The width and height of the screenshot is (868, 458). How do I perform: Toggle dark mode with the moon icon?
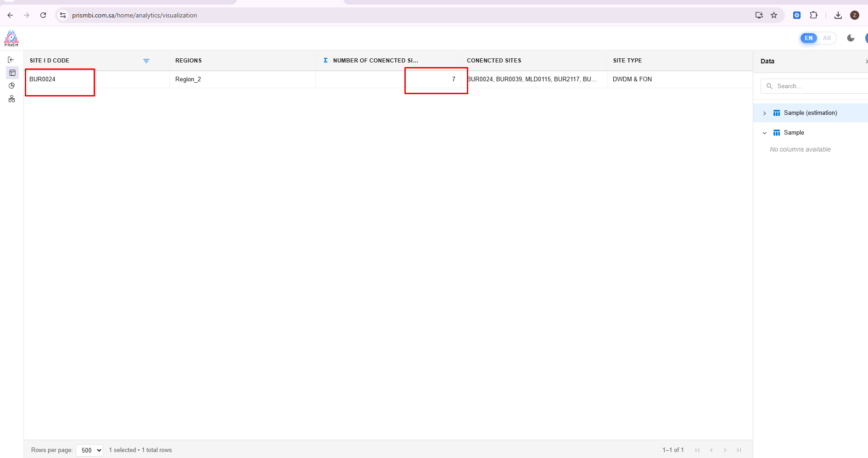[851, 38]
